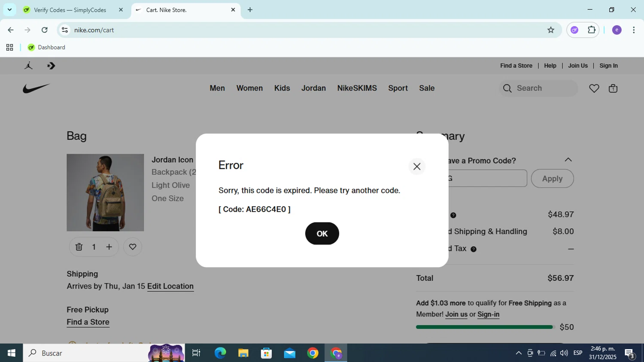Open the Jordan brand logo link
644x362 pixels.
(29, 66)
